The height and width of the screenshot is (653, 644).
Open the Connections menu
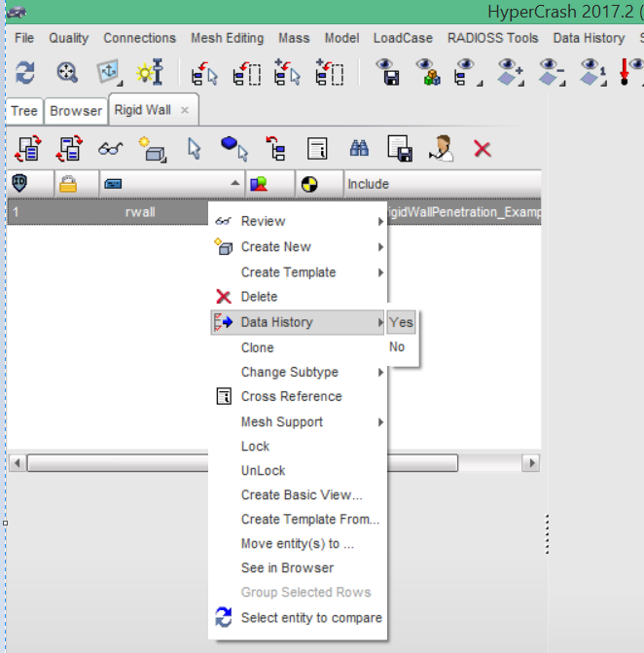click(139, 38)
